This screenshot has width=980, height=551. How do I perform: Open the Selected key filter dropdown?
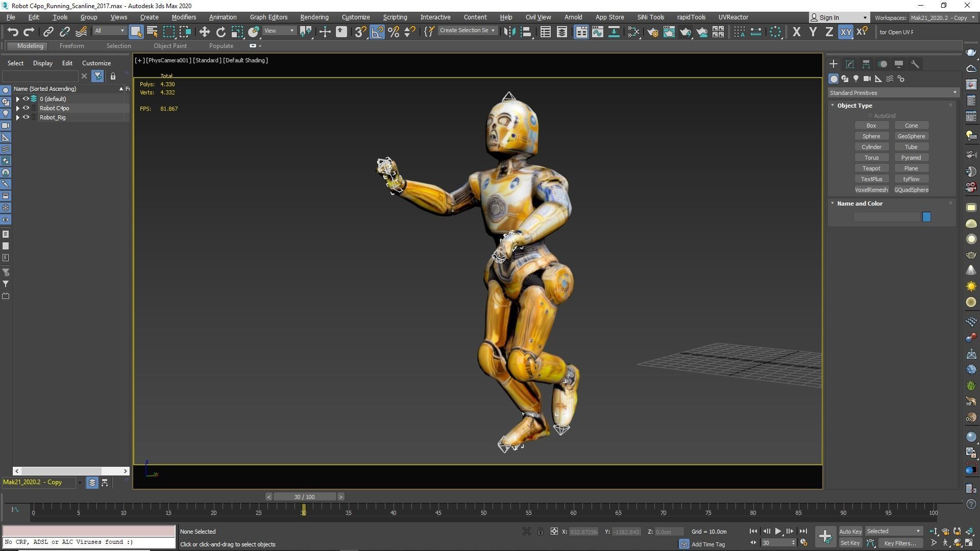tap(894, 532)
